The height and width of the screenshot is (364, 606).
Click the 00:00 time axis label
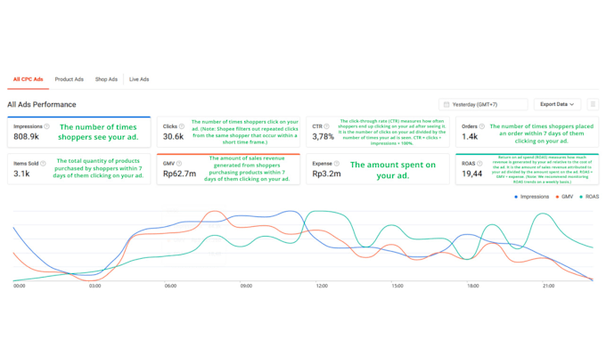20,286
